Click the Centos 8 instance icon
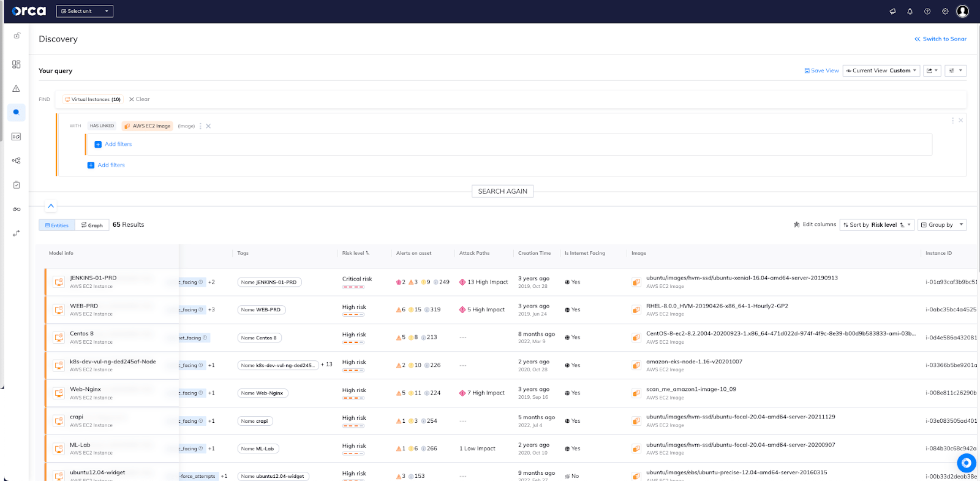The height and width of the screenshot is (481, 980). [59, 338]
